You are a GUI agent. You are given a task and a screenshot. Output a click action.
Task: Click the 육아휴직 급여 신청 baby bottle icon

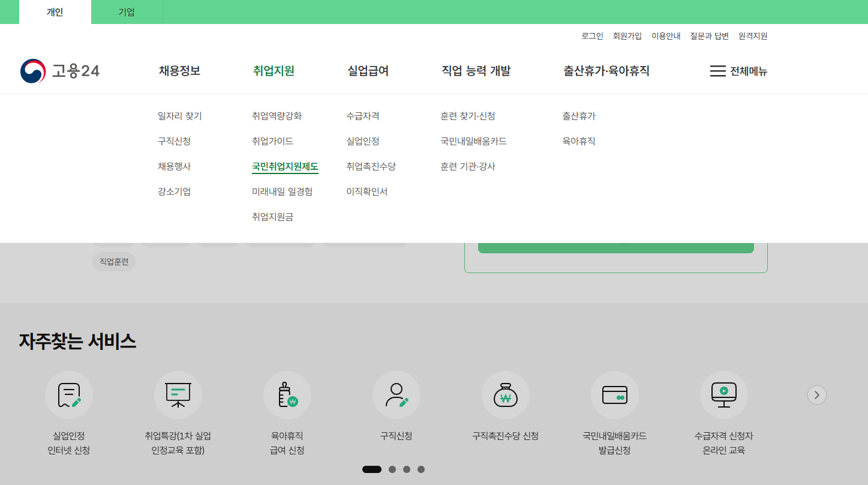click(x=287, y=395)
